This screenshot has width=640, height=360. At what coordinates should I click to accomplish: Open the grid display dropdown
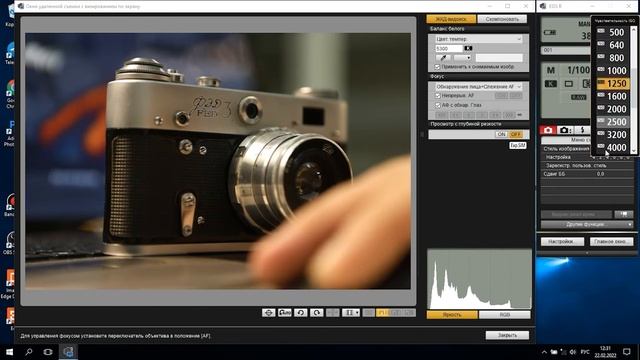tap(351, 313)
